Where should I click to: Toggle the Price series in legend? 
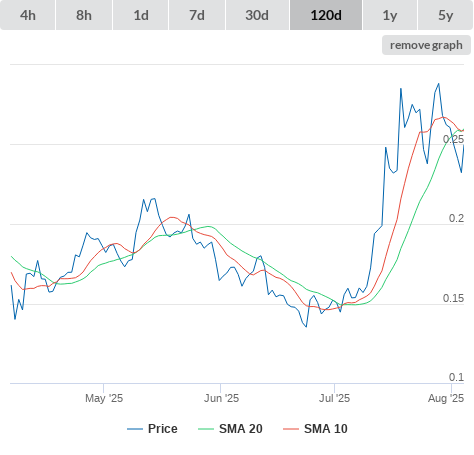pyautogui.click(x=152, y=429)
